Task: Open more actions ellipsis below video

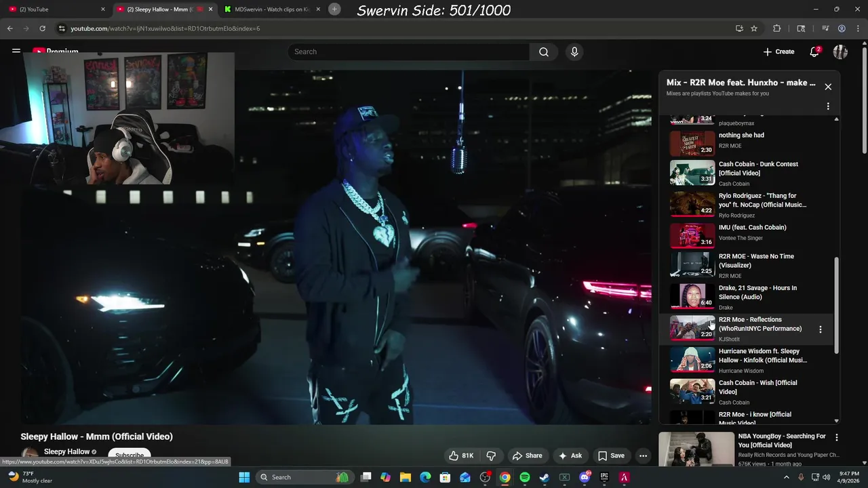Action: [x=643, y=455]
